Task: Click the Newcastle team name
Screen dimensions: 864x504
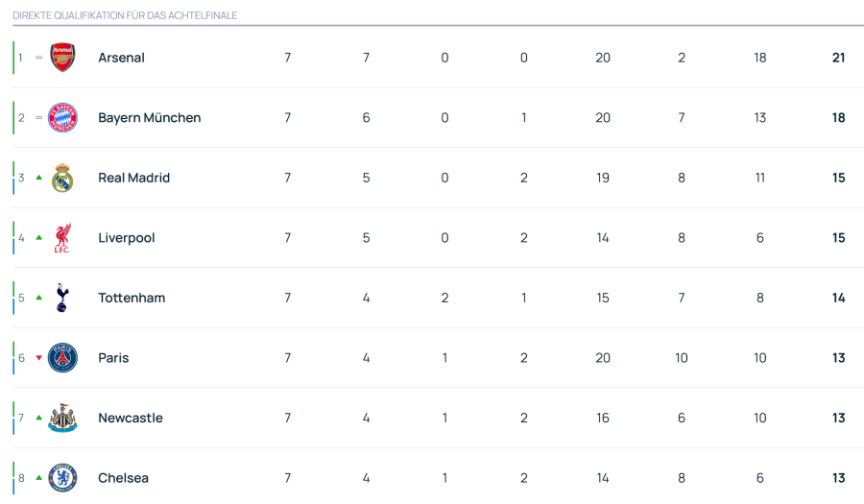Action: point(131,418)
